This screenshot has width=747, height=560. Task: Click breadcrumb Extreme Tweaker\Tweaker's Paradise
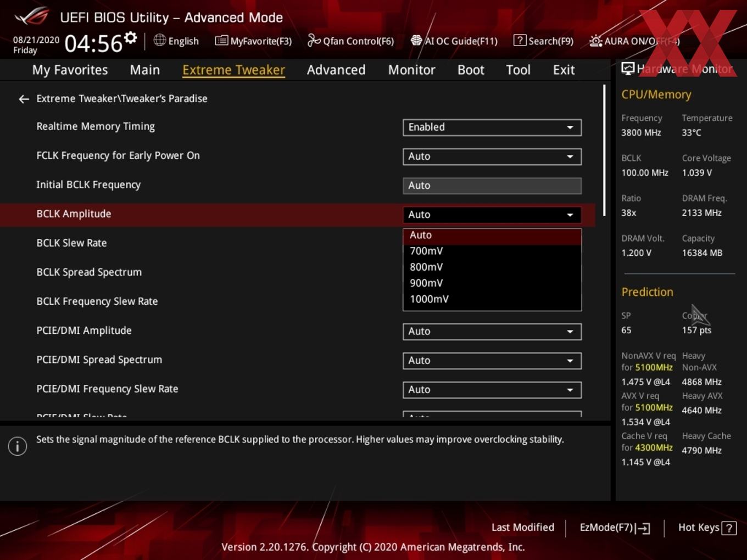click(122, 99)
